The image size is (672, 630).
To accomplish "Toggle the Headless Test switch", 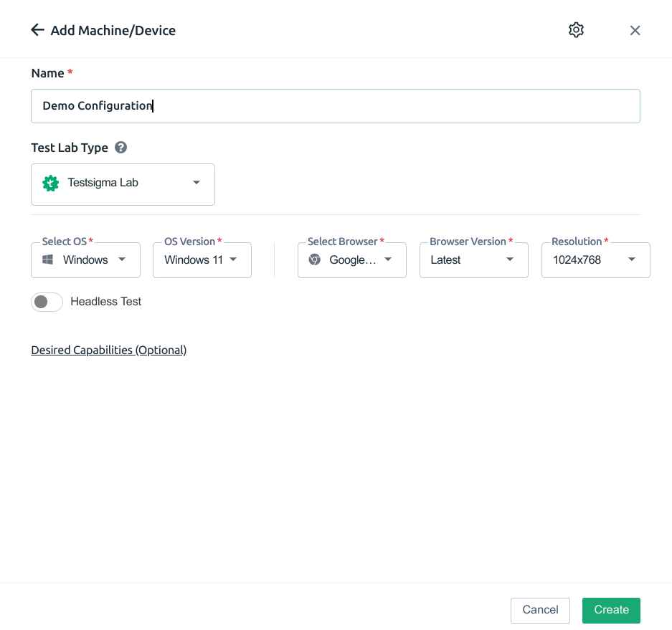I will point(47,302).
